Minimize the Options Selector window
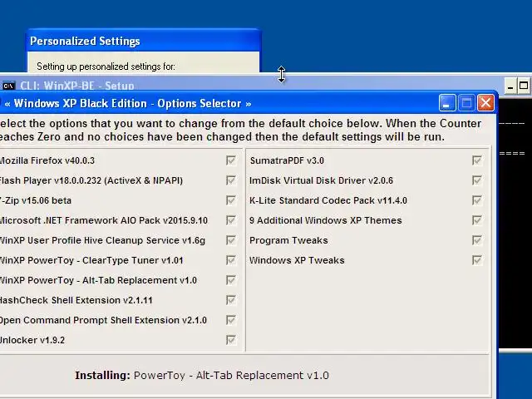The width and height of the screenshot is (532, 399). 447,103
